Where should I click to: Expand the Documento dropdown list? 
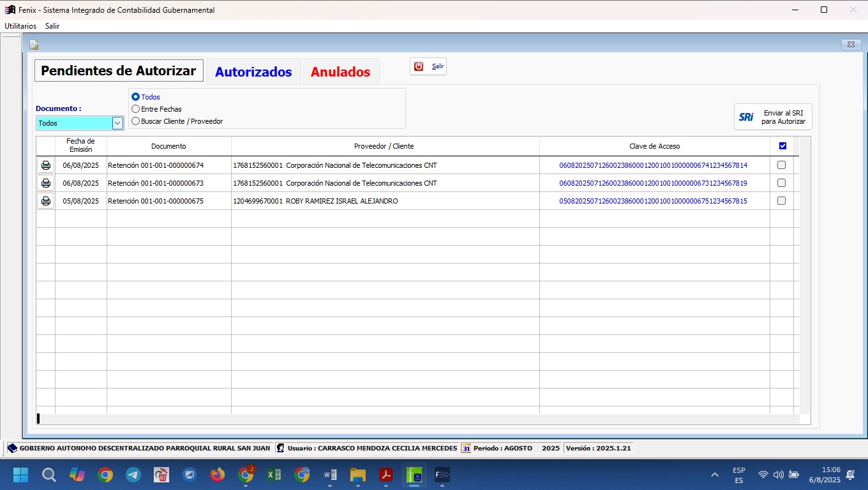117,123
